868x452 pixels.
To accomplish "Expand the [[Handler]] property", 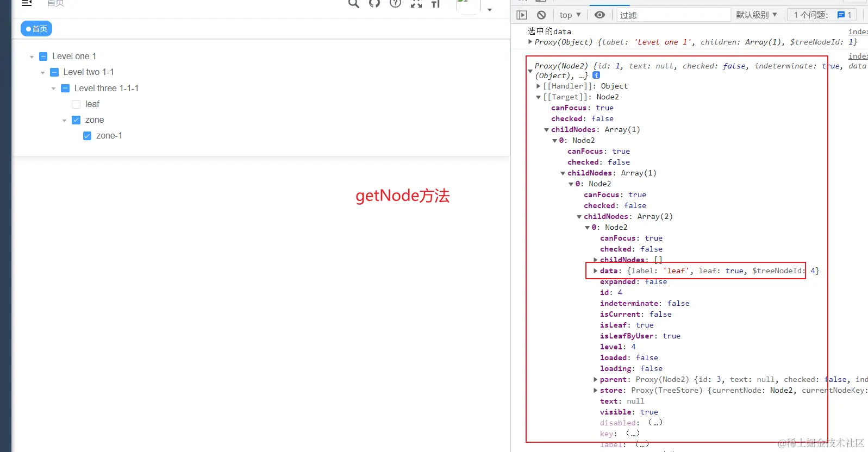I will (x=538, y=86).
